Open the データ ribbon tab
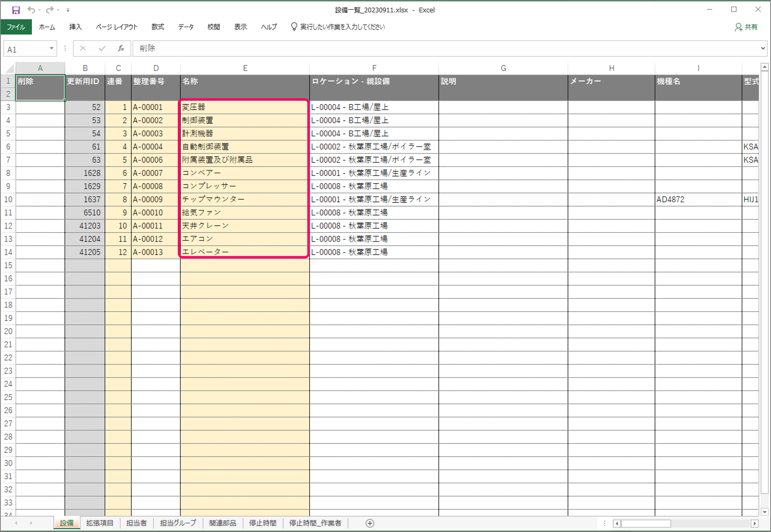This screenshot has height=532, width=771. pyautogui.click(x=186, y=27)
